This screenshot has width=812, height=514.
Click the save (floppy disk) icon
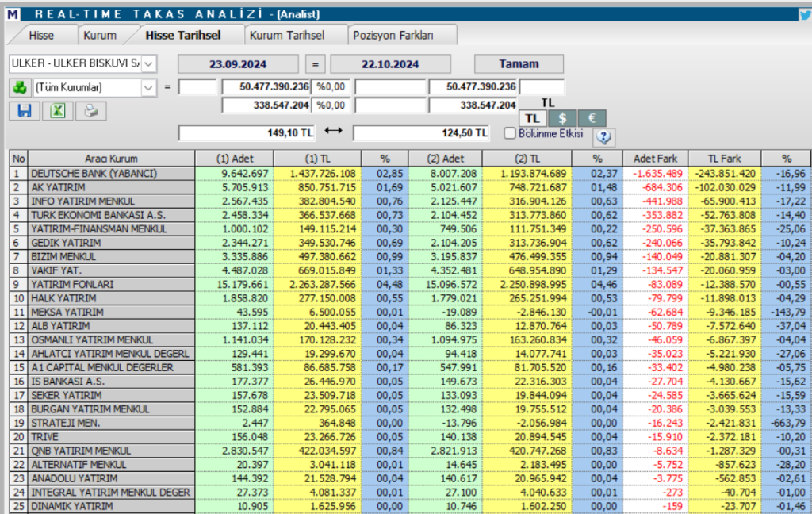click(24, 111)
